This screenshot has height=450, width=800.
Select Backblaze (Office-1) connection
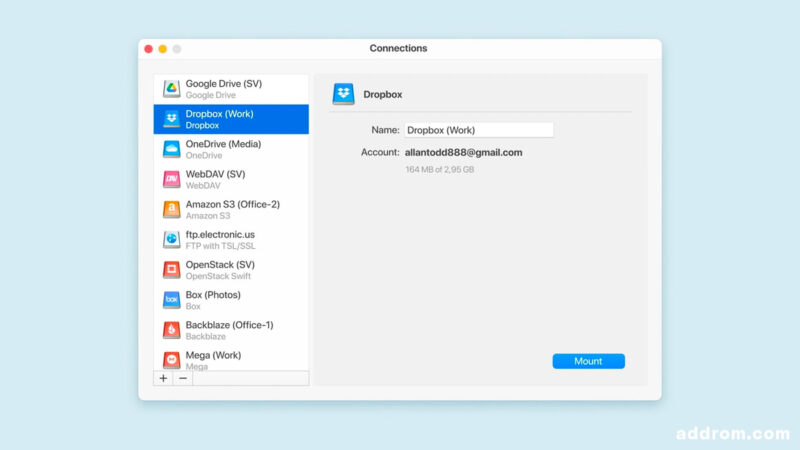pos(229,329)
